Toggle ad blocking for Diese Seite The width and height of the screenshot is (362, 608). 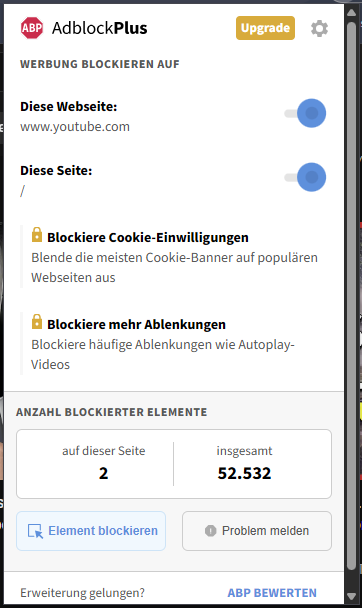click(305, 177)
